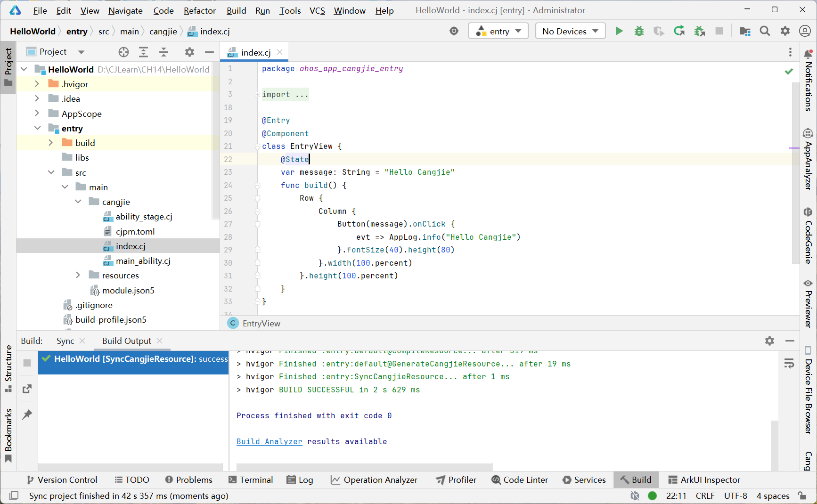817x504 pixels.
Task: Collapse all items in Project panel
Action: coord(163,52)
